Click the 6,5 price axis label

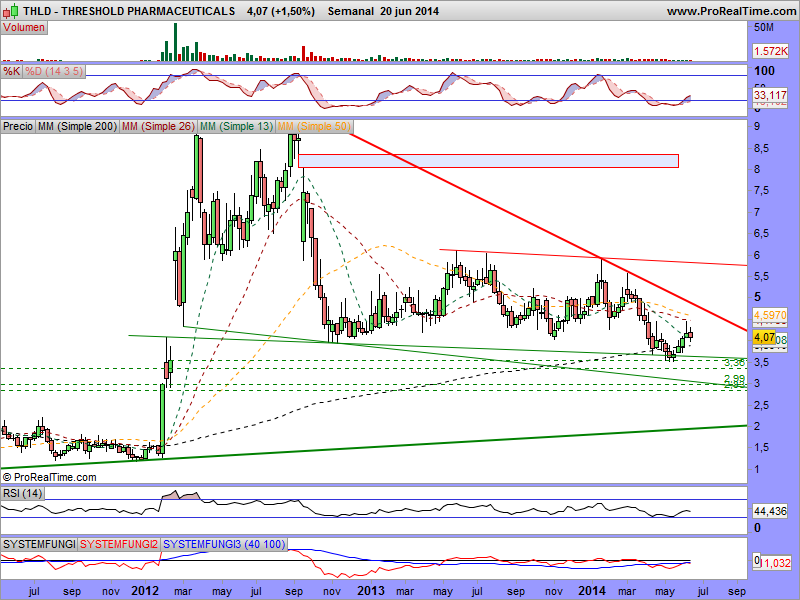762,234
